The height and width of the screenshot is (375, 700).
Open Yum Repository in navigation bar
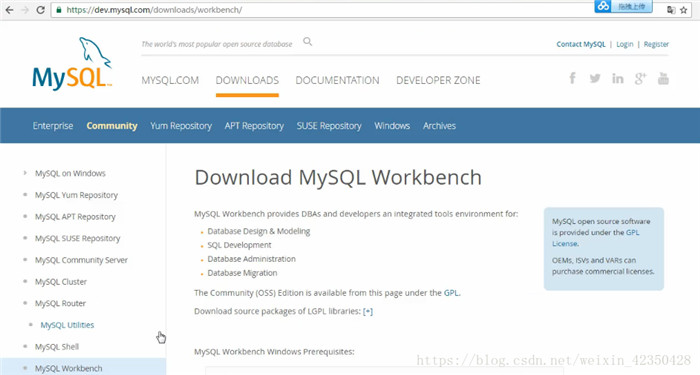coord(181,126)
